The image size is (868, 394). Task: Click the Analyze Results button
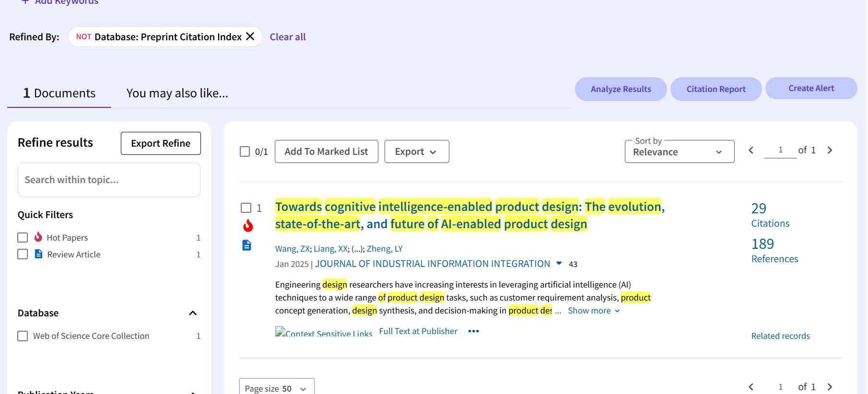click(x=621, y=89)
